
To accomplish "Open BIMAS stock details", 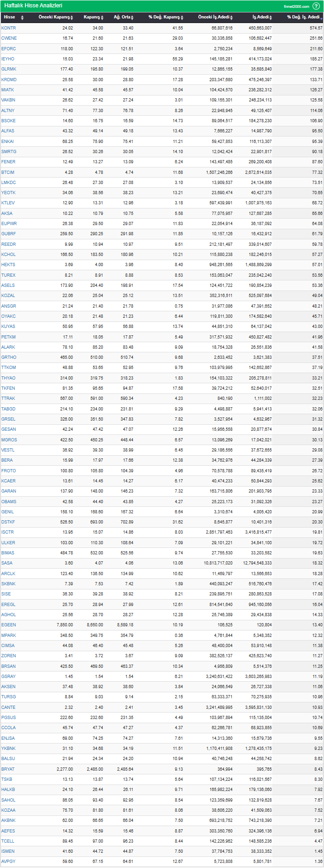I will (8, 553).
